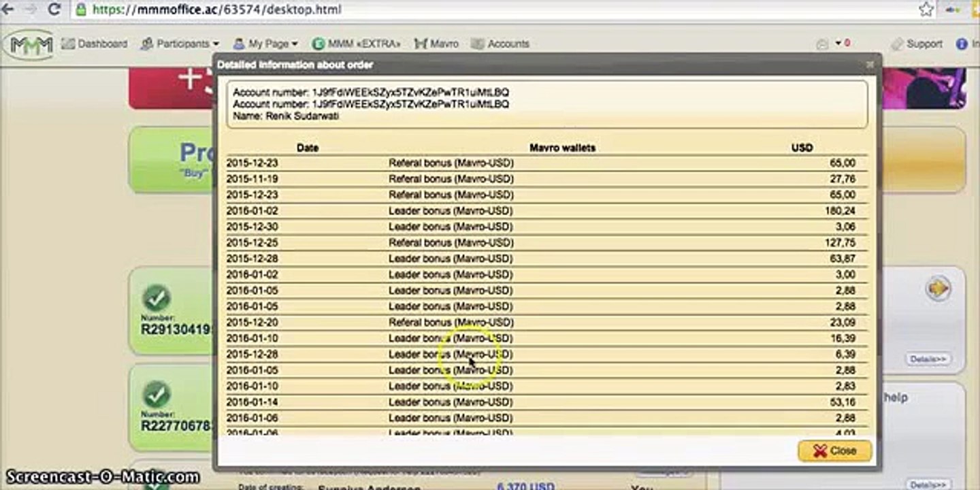Select the date cell "2016-01-14"
Viewport: 980px width, 490px height.
[x=252, y=402]
